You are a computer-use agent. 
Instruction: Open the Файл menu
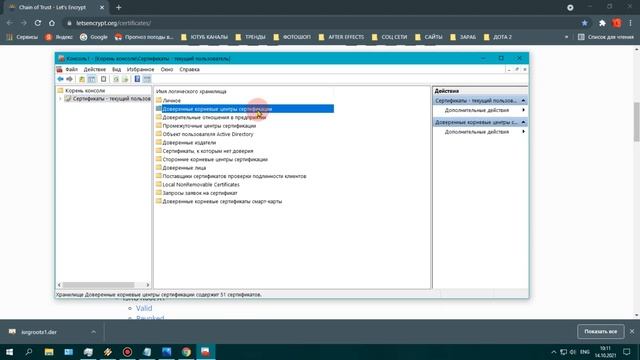(71, 70)
